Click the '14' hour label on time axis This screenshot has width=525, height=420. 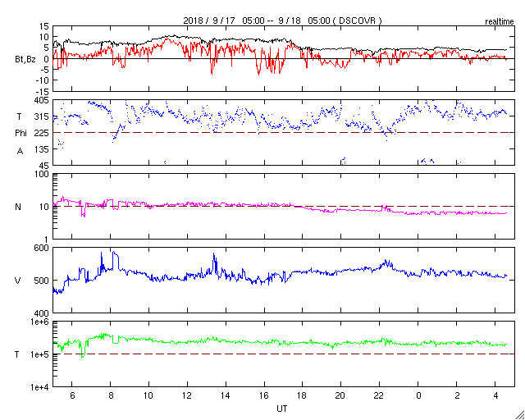click(226, 395)
